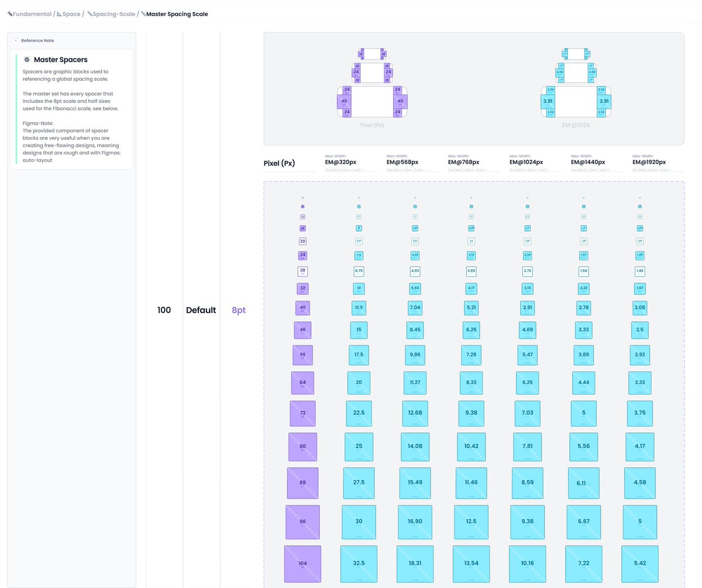Select the cyan 4.58 spacer block
Viewport: 702px width, 588px height.
639,483
